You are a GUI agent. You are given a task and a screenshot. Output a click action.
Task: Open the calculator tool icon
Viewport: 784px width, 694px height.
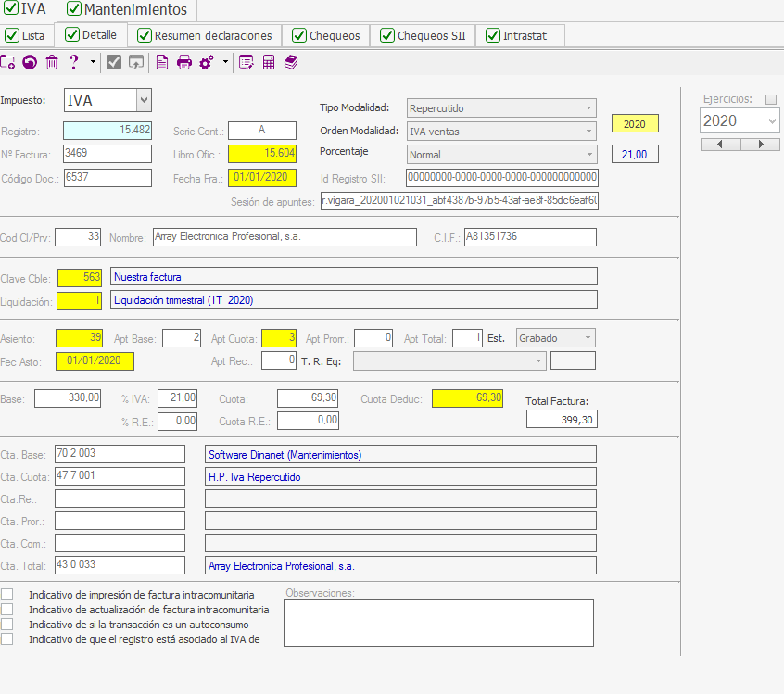[269, 63]
